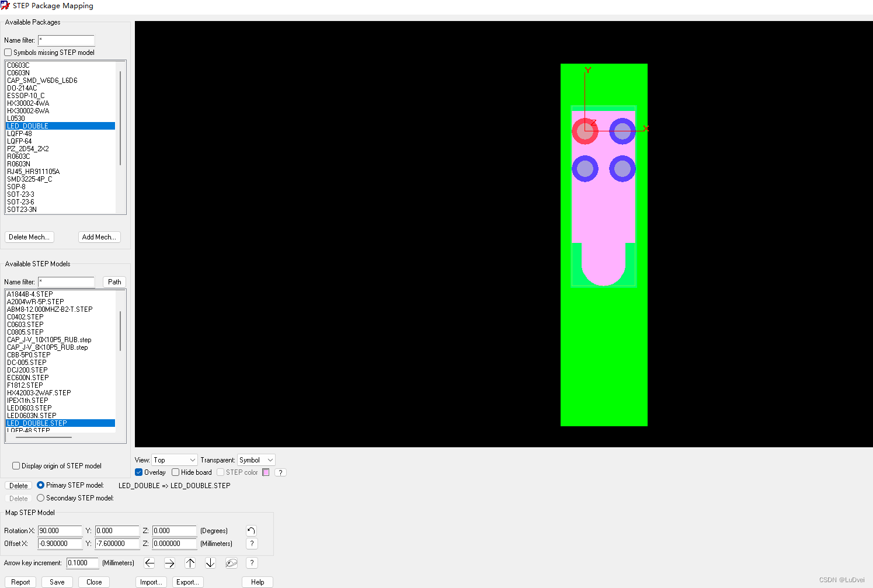
Task: Click the pink STEP color swatch
Action: click(266, 472)
